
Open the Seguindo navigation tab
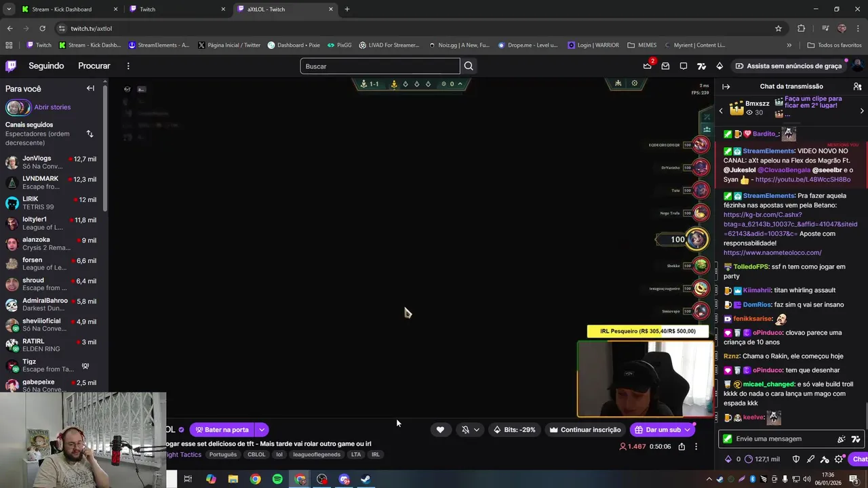(46, 66)
